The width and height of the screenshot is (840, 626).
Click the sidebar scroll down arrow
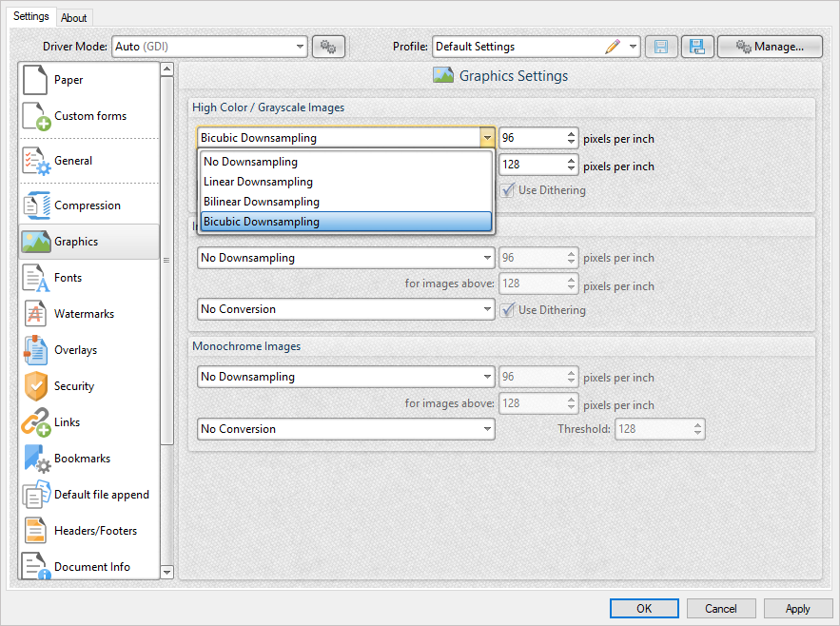tap(167, 573)
